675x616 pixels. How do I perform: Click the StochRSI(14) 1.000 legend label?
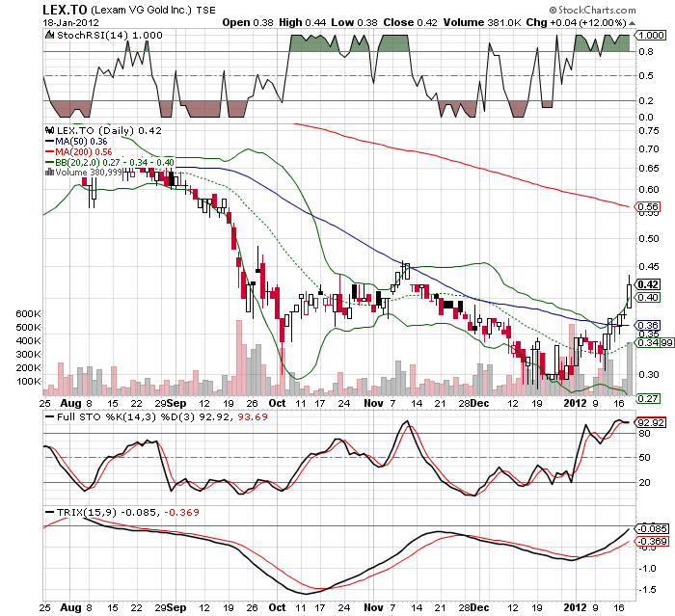click(x=109, y=36)
